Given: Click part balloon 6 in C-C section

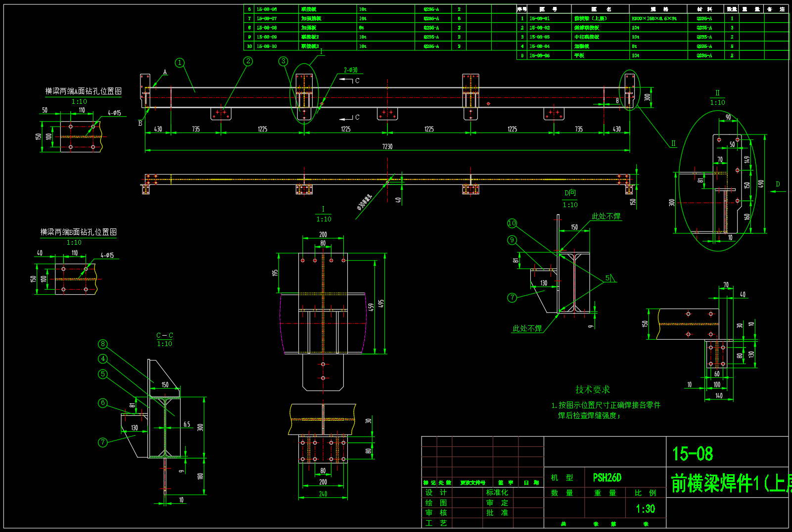Looking at the screenshot, I should 103,403.
